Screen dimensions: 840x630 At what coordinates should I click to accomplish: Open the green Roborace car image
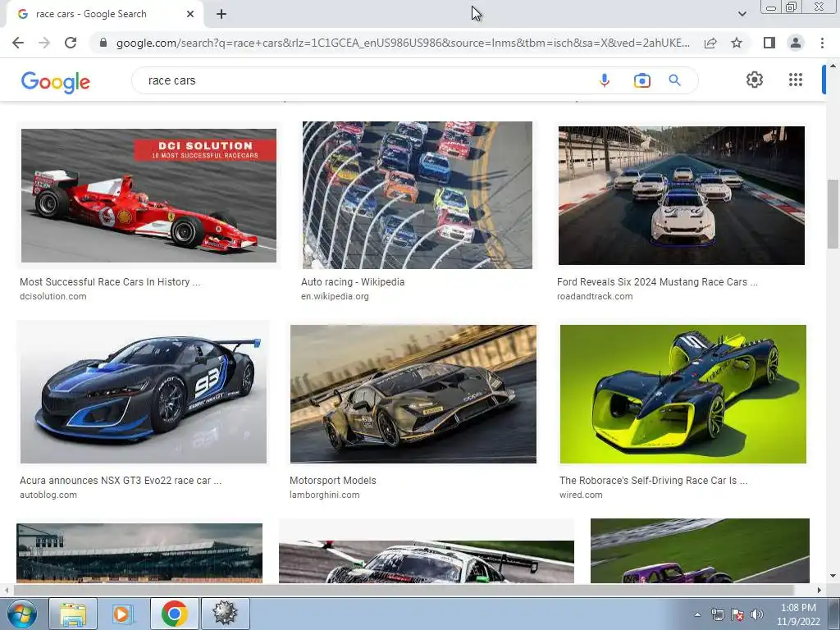(683, 394)
